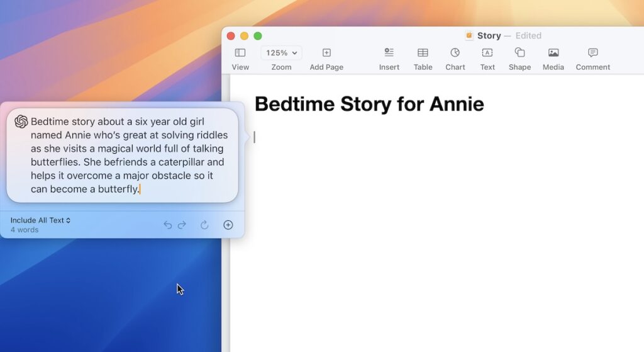Insert a Table from the toolbar

pos(423,53)
